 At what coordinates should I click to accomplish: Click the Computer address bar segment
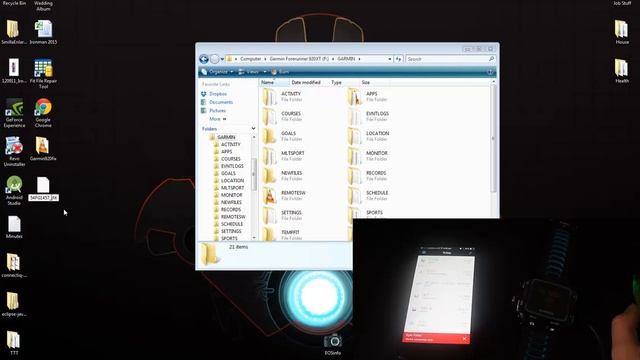point(251,59)
